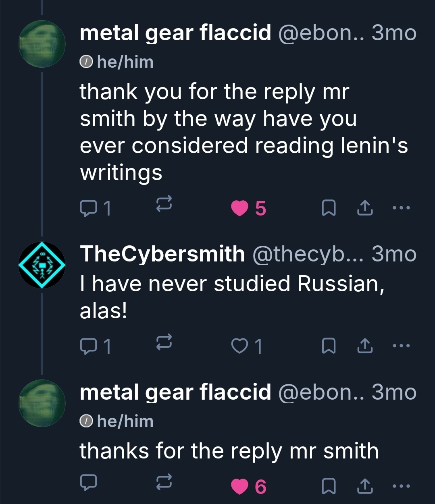The height and width of the screenshot is (504, 435).
Task: Share TheCybersmith's Russian post
Action: coord(365,346)
